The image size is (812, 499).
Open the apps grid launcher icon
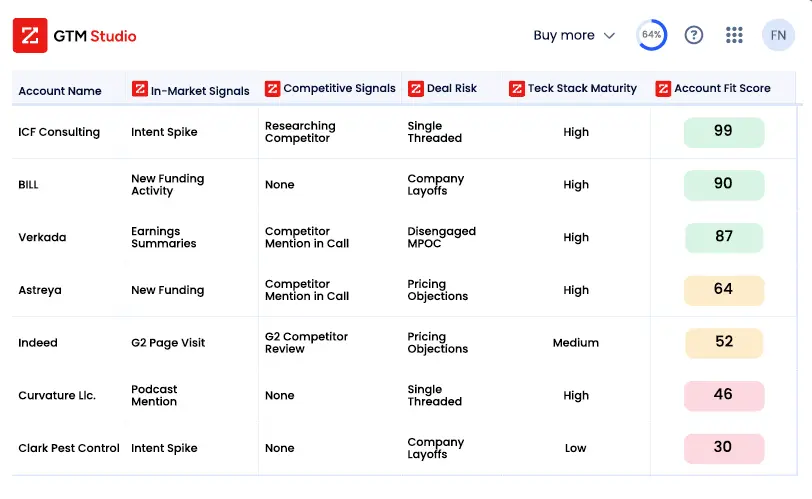(x=734, y=35)
